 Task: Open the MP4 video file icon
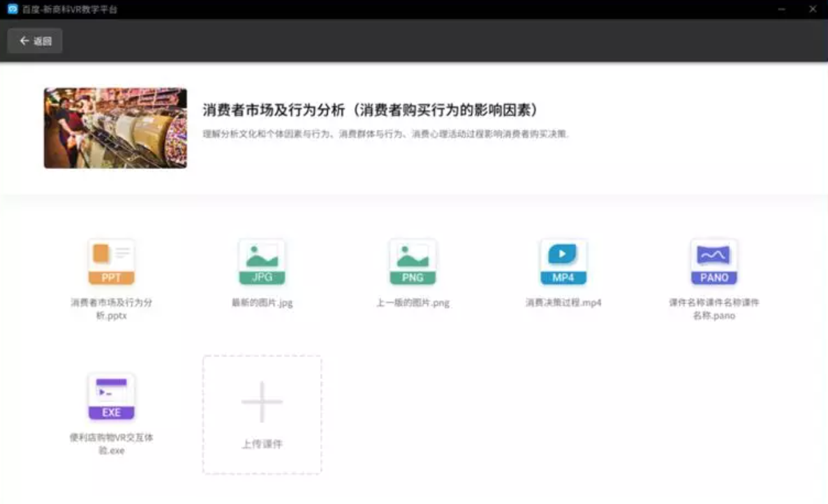click(x=563, y=262)
